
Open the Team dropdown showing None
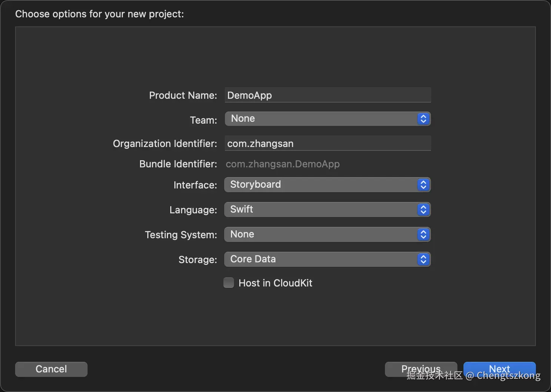(x=321, y=119)
